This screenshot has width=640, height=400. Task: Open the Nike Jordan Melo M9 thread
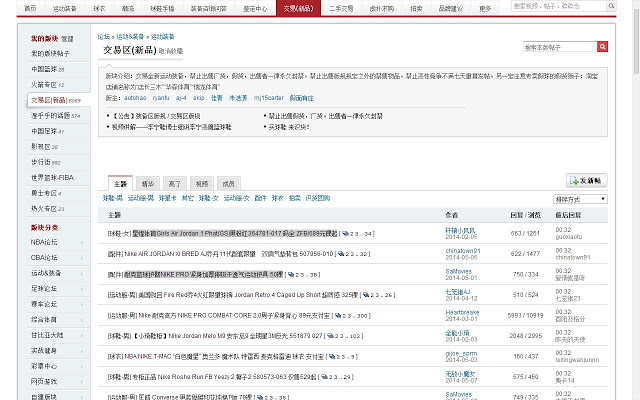point(227,336)
